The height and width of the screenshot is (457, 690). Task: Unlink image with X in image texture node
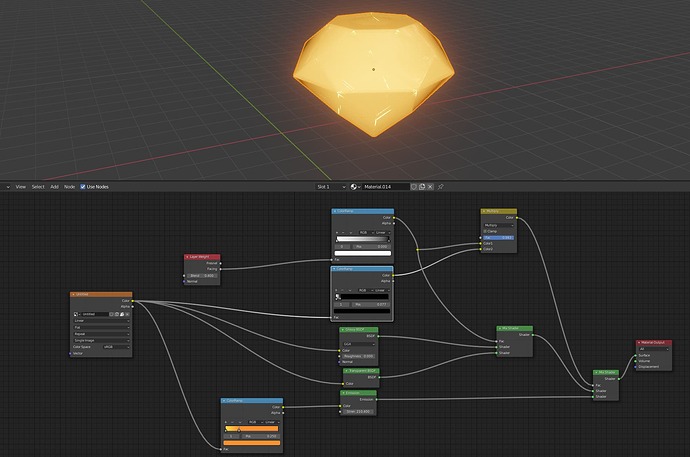pos(127,314)
